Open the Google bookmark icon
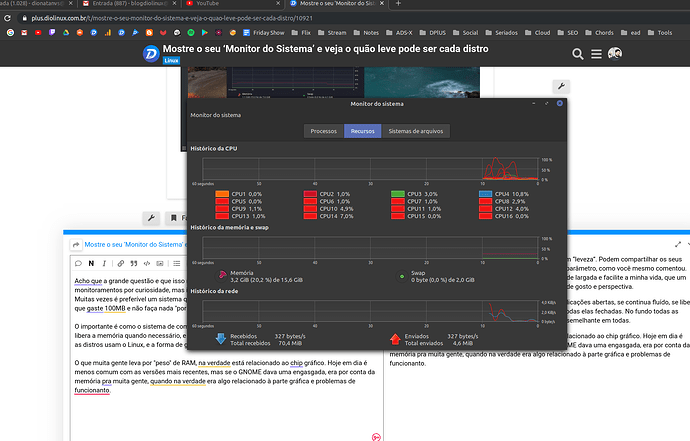Screen dimensions: 690x441 point(10,33)
